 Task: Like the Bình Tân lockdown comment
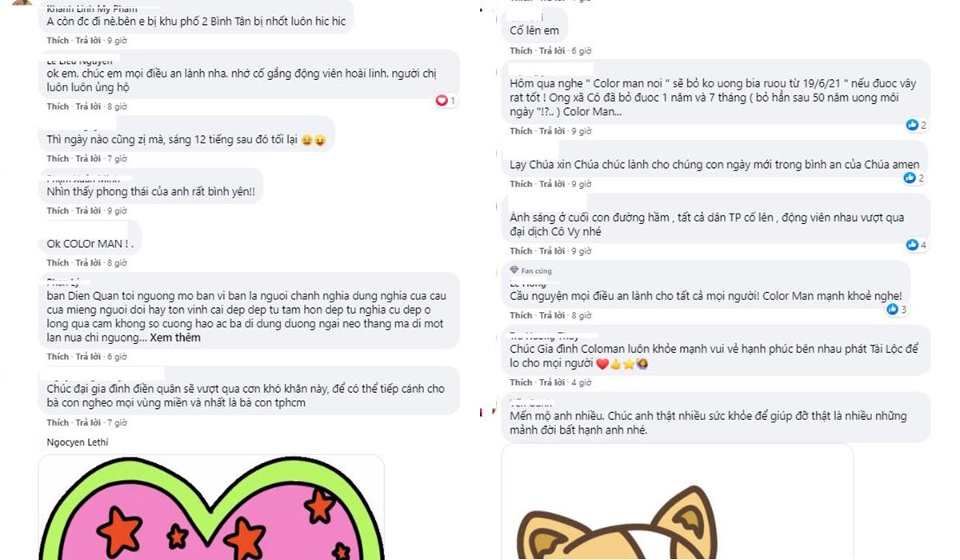click(58, 40)
